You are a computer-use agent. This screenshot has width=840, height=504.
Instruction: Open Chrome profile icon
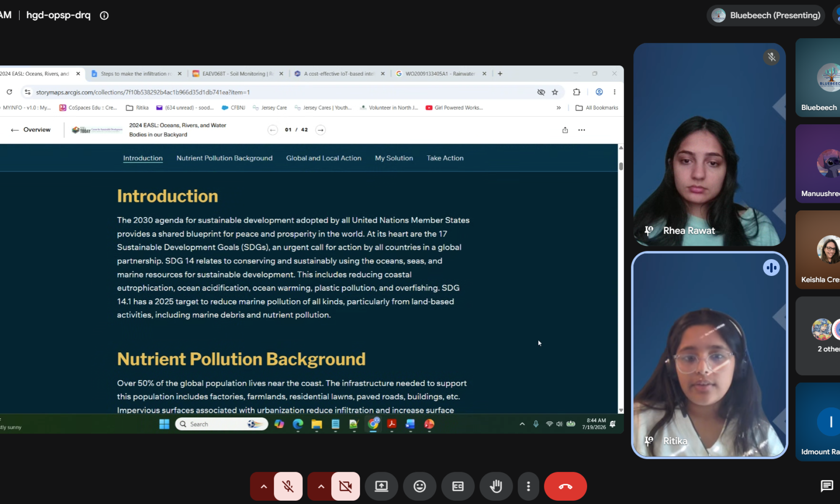[599, 92]
